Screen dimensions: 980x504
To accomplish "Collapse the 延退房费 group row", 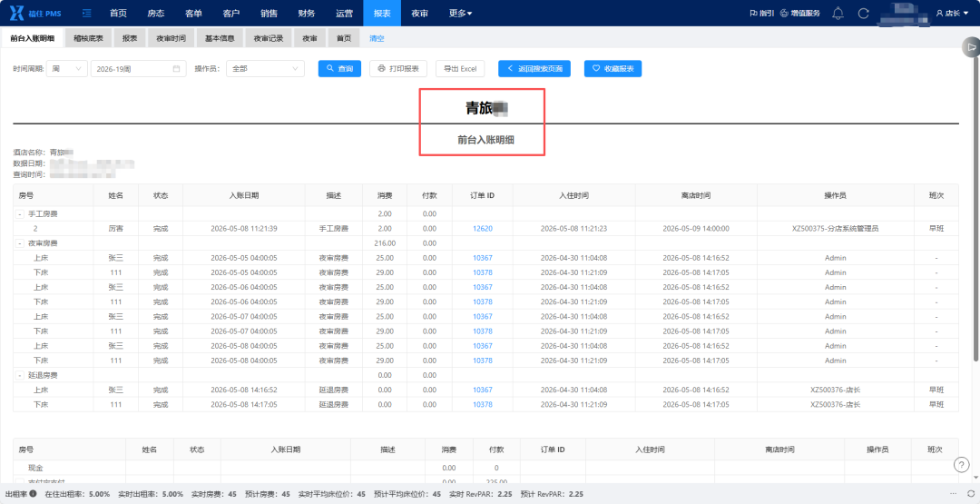I will click(19, 375).
